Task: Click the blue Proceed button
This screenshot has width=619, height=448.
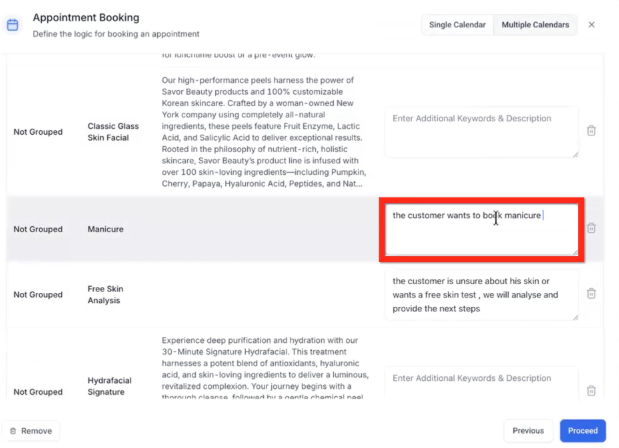Action: tap(582, 431)
